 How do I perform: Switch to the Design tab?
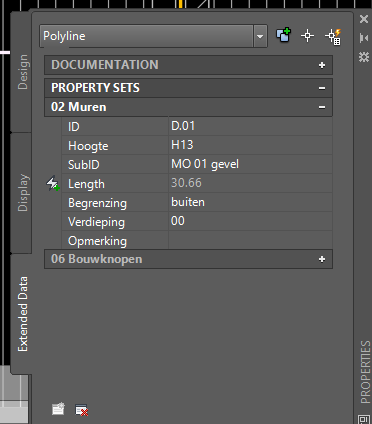22,72
